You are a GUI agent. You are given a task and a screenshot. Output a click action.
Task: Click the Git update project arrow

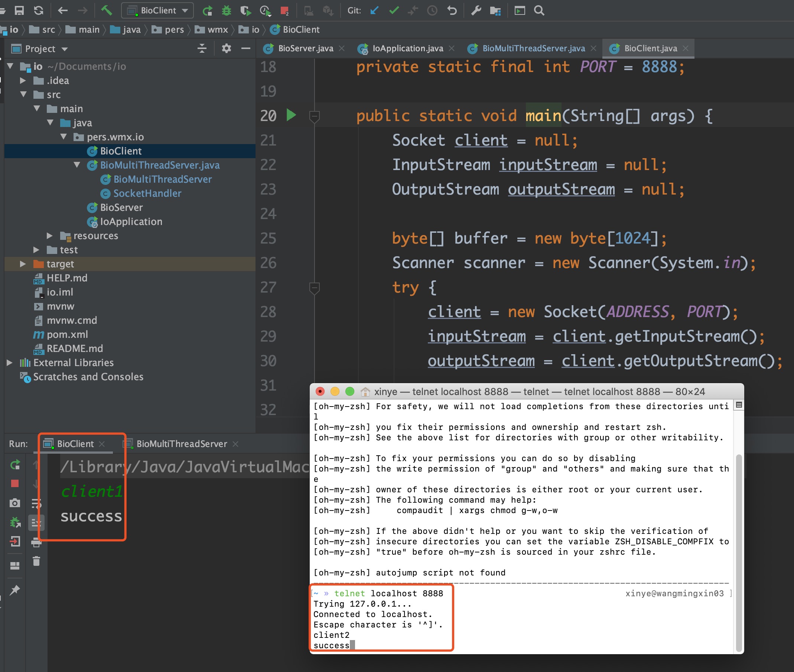374,10
